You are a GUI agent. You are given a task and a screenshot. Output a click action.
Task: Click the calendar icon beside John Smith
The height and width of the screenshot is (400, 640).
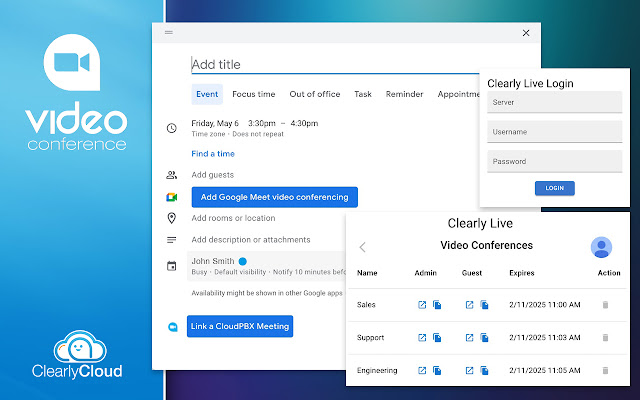tap(171, 266)
